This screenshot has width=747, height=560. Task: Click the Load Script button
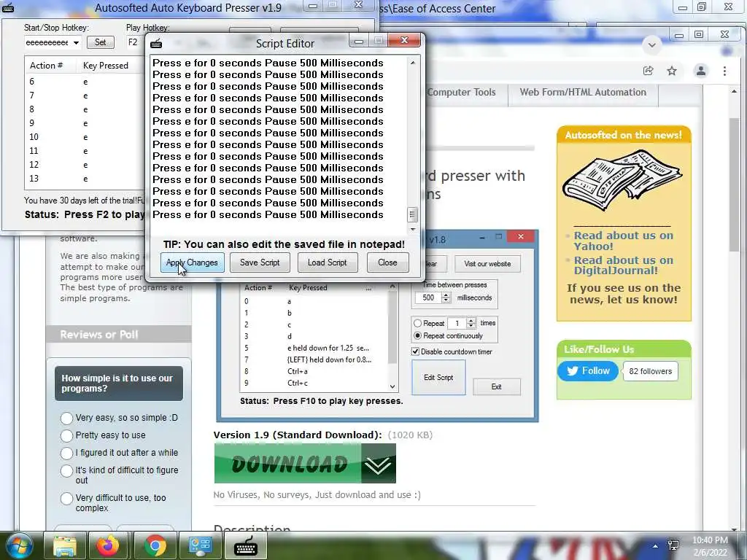(x=328, y=262)
